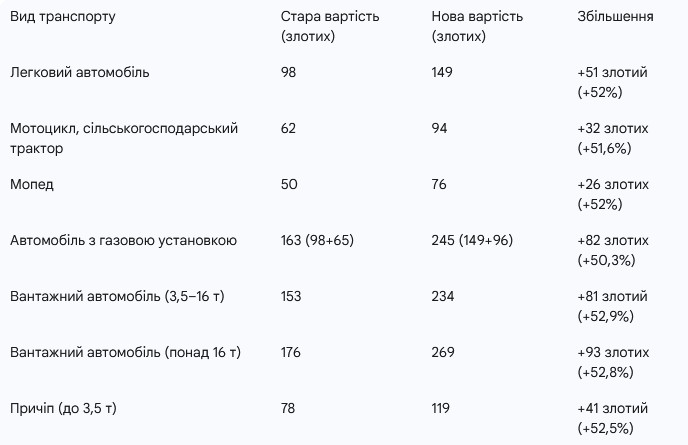Click the '+51 злотий (+52%)' increase cell

[x=613, y=82]
